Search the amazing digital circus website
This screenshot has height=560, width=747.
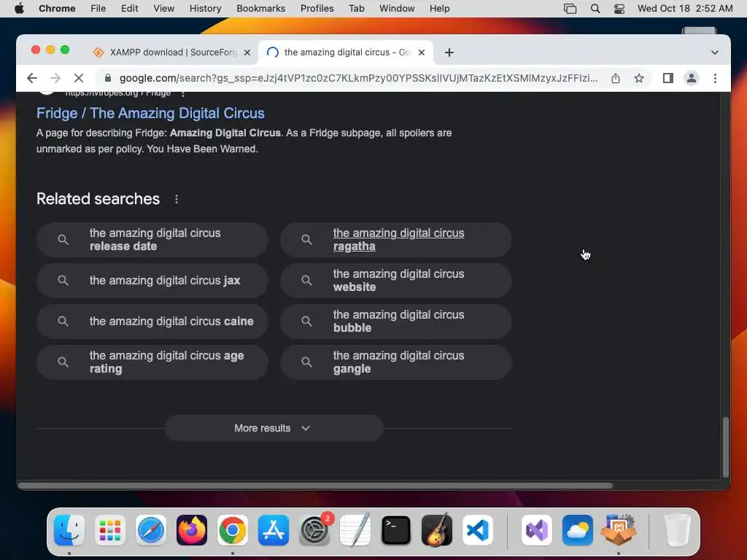[396, 281]
